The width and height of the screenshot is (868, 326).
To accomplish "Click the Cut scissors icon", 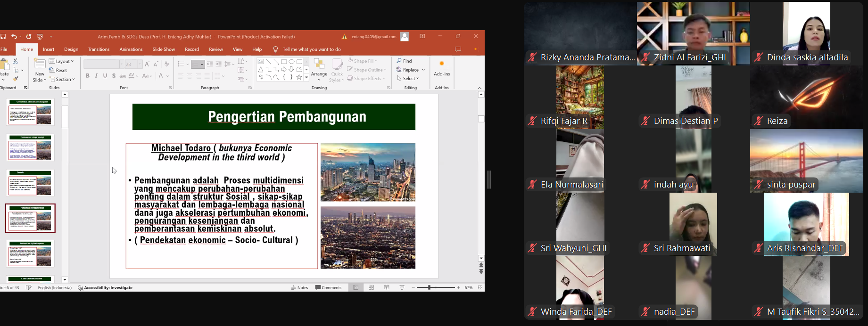I will click(x=15, y=61).
